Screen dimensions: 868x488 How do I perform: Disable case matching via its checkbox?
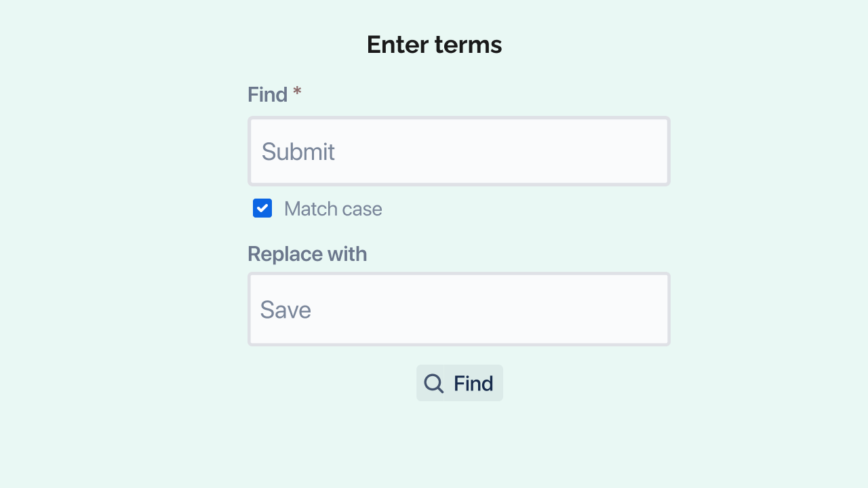[262, 208]
